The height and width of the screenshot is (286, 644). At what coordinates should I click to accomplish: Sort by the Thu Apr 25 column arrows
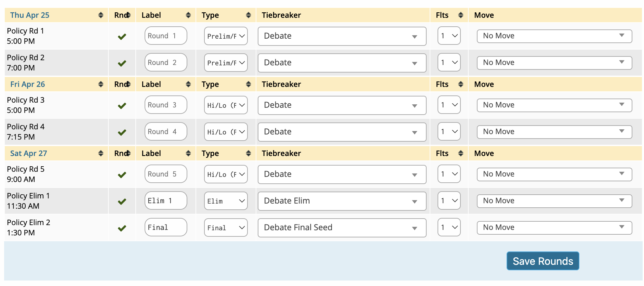pos(100,15)
